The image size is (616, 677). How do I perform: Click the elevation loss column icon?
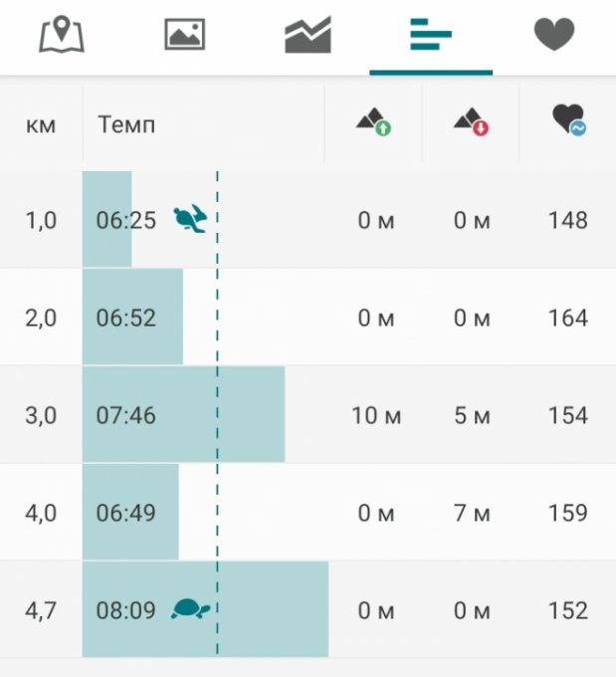[x=471, y=123]
